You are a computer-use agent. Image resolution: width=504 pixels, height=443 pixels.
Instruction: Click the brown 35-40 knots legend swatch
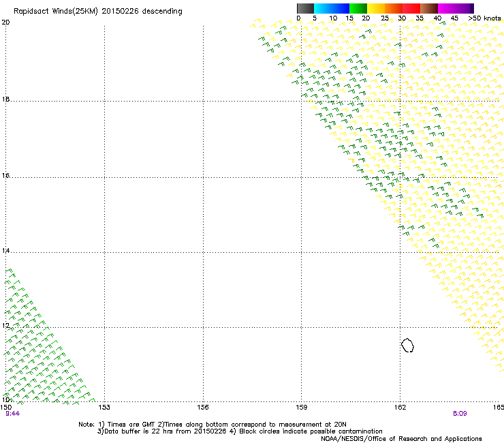tap(429, 8)
